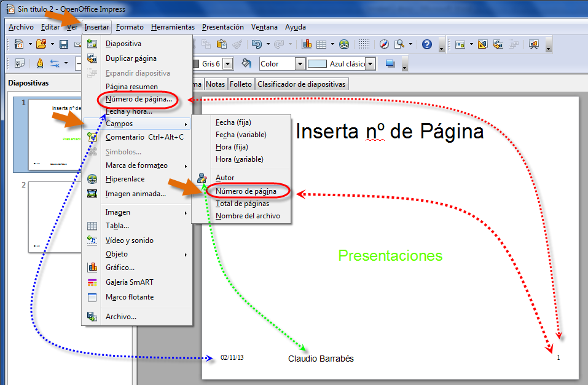The width and height of the screenshot is (588, 385).
Task: Select Número de página... in Insertar menu
Action: click(139, 99)
